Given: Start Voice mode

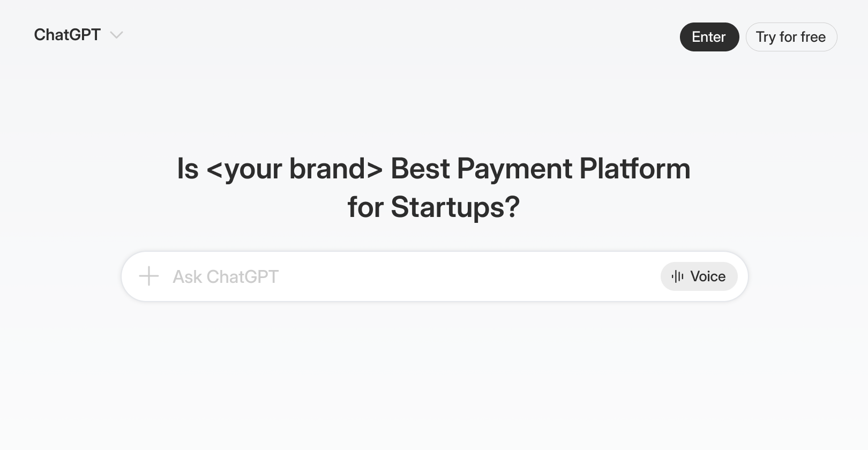Looking at the screenshot, I should [699, 276].
